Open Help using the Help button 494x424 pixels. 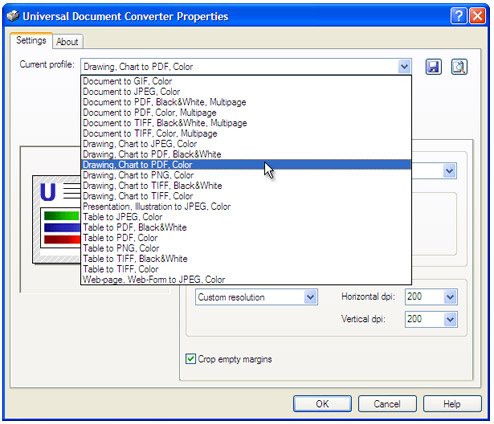click(x=452, y=404)
